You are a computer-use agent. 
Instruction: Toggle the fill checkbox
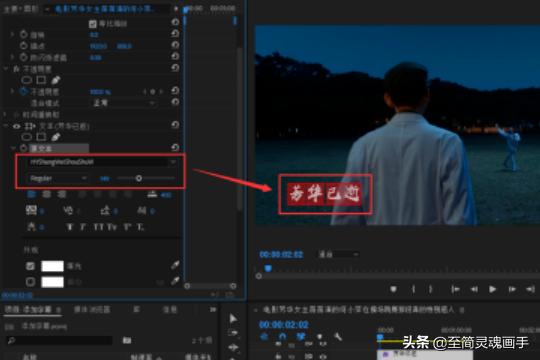[x=30, y=266]
